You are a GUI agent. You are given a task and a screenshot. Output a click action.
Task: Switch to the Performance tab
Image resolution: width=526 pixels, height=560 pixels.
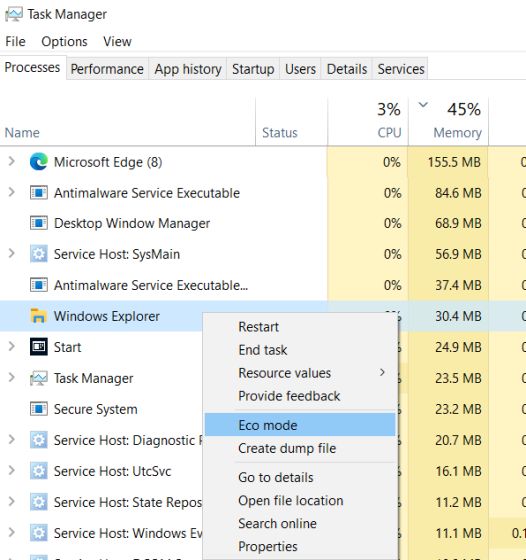coord(107,69)
